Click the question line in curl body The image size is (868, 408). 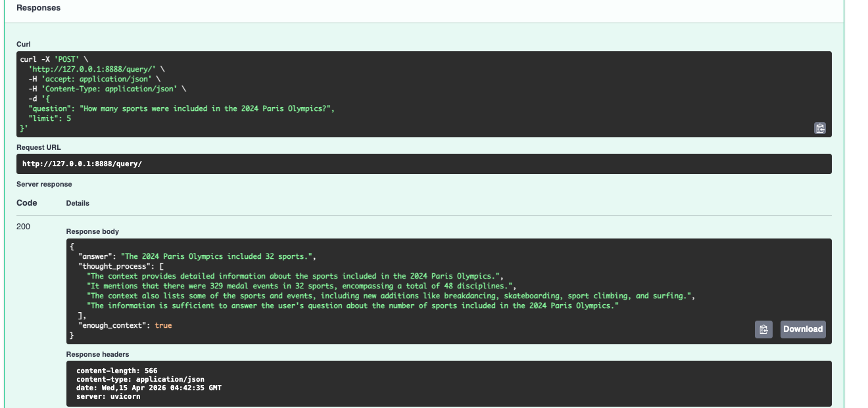(x=181, y=108)
